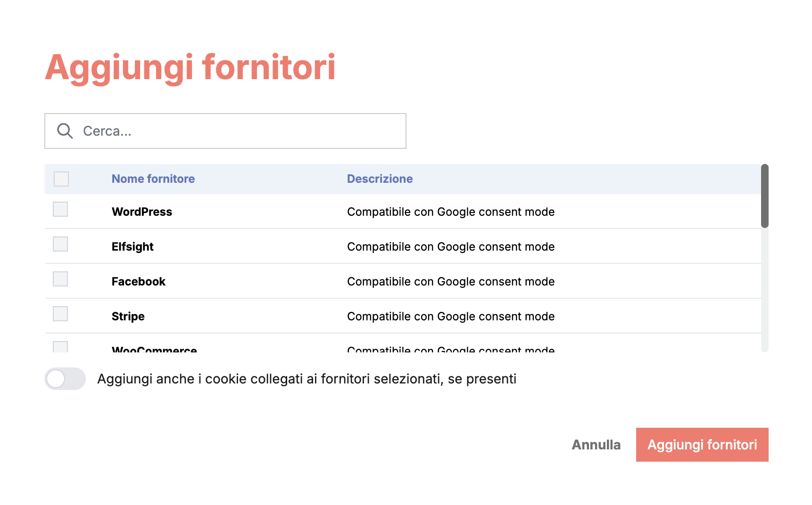This screenshot has height=505, width=812.
Task: Focus the Cerca search field
Action: tap(225, 131)
